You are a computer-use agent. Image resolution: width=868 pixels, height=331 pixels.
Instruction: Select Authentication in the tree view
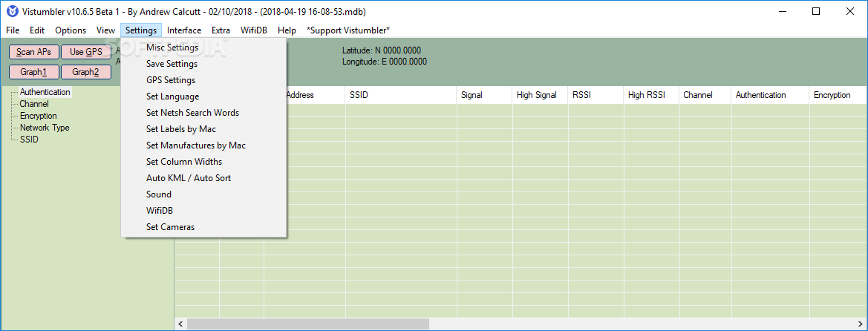(x=45, y=93)
